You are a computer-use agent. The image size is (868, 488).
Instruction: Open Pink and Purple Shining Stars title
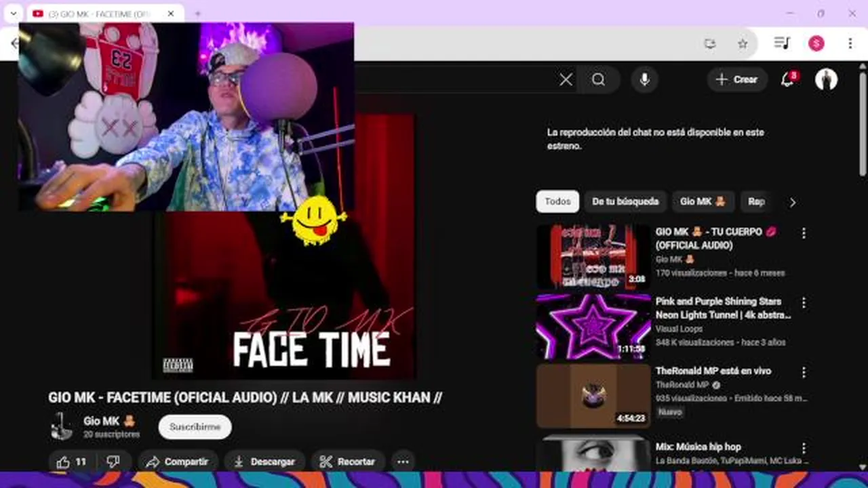click(x=723, y=308)
